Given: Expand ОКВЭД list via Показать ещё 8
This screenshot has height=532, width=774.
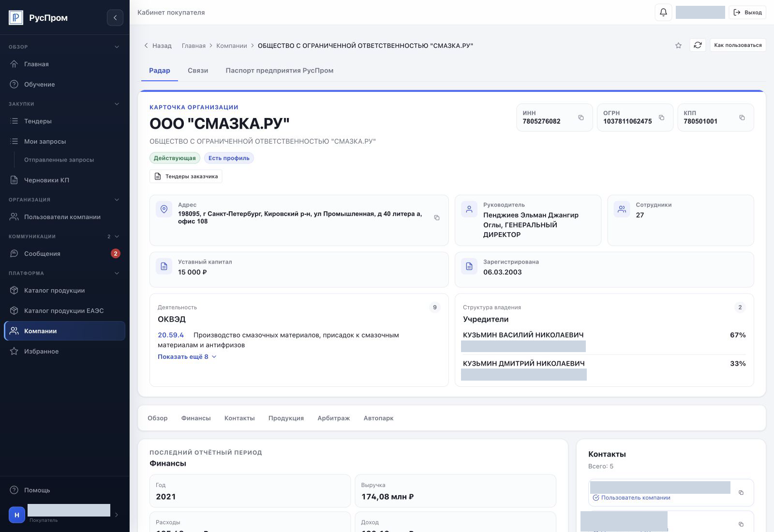Looking at the screenshot, I should [x=187, y=356].
